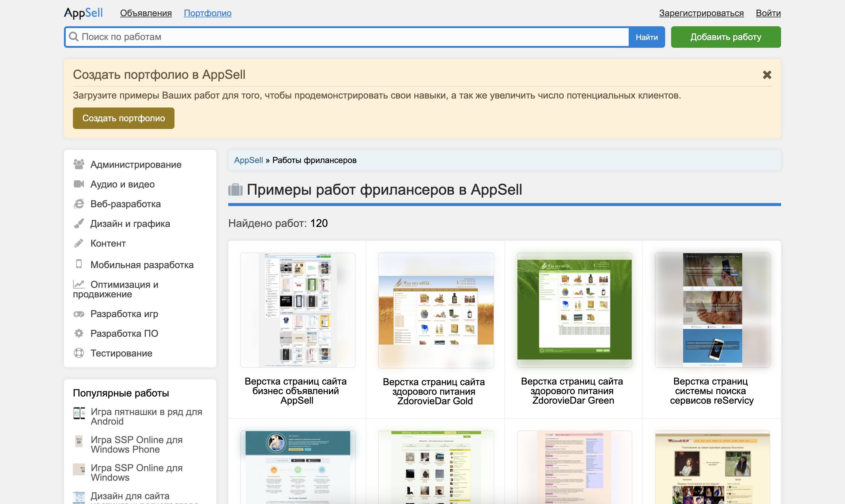Click the Добавить работу button
The height and width of the screenshot is (504, 845).
point(726,37)
